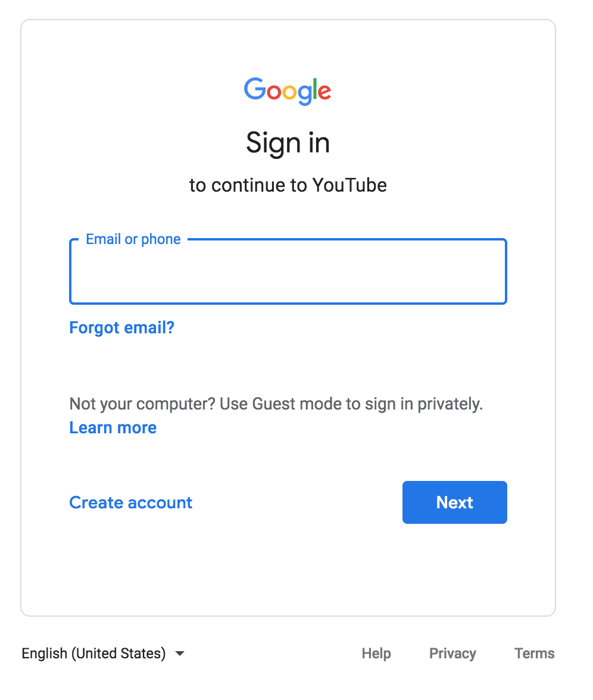This screenshot has height=700, width=593.
Task: Expand the English (United States) language dropdown
Action: pos(103,654)
